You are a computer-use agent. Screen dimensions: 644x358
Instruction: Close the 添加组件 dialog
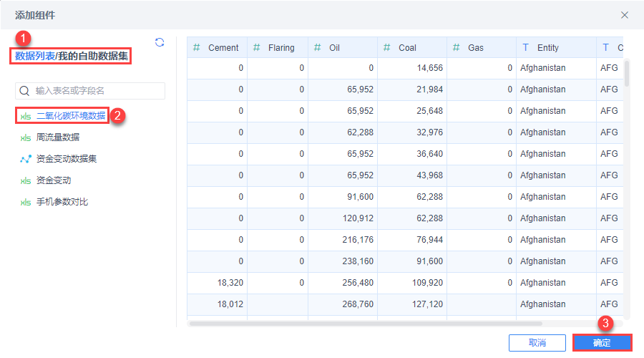[x=625, y=14]
